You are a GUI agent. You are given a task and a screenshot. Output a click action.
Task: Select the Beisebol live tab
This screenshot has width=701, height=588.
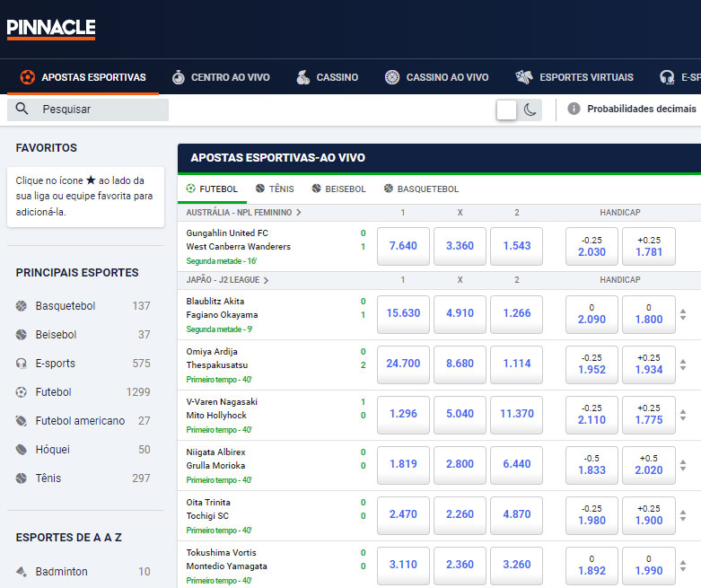339,189
